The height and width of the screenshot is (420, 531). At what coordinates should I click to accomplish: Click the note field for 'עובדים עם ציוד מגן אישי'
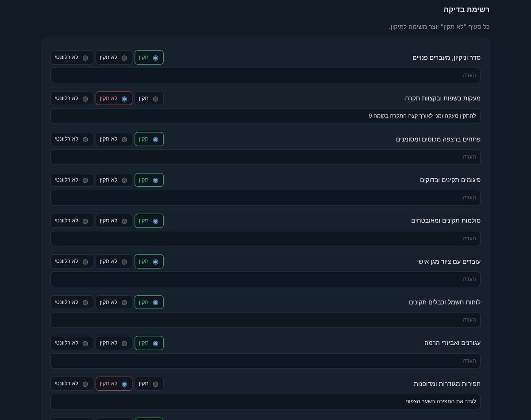(265, 279)
